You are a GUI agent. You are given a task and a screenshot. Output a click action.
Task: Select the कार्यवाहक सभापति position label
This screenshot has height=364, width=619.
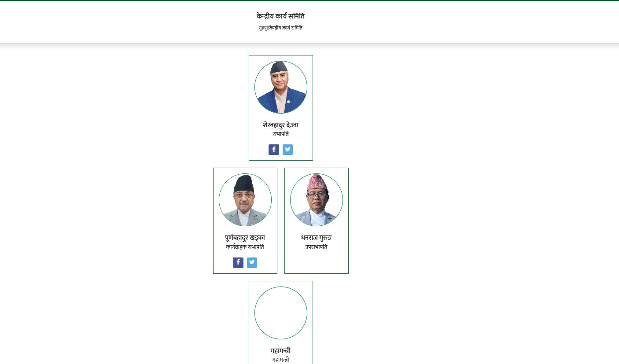coord(245,247)
